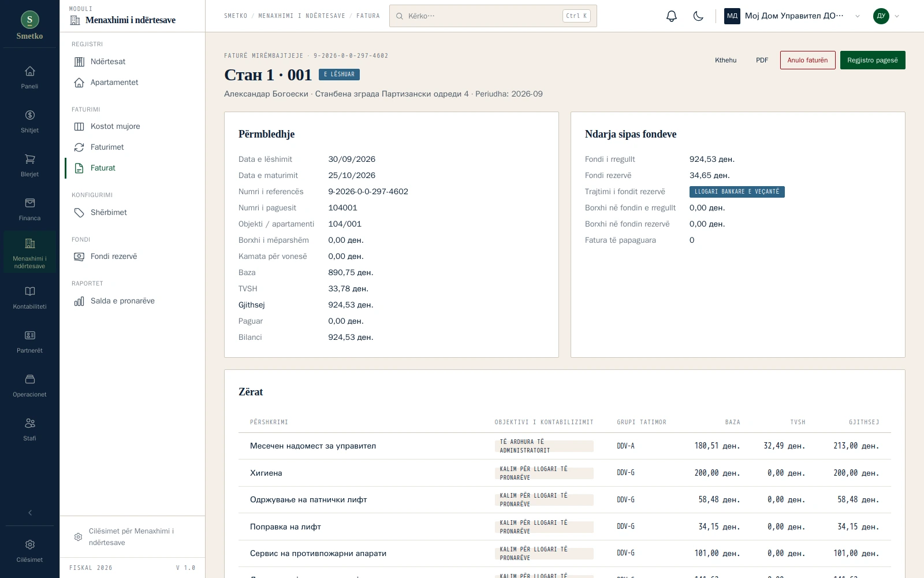Click the Kthehu back button
This screenshot has height=578, width=924.
click(725, 60)
